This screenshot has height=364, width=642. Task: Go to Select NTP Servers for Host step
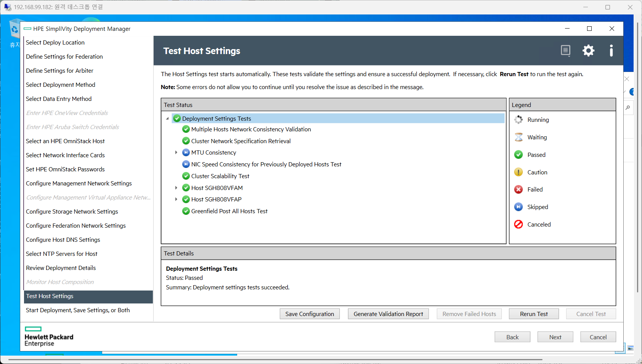coord(62,254)
